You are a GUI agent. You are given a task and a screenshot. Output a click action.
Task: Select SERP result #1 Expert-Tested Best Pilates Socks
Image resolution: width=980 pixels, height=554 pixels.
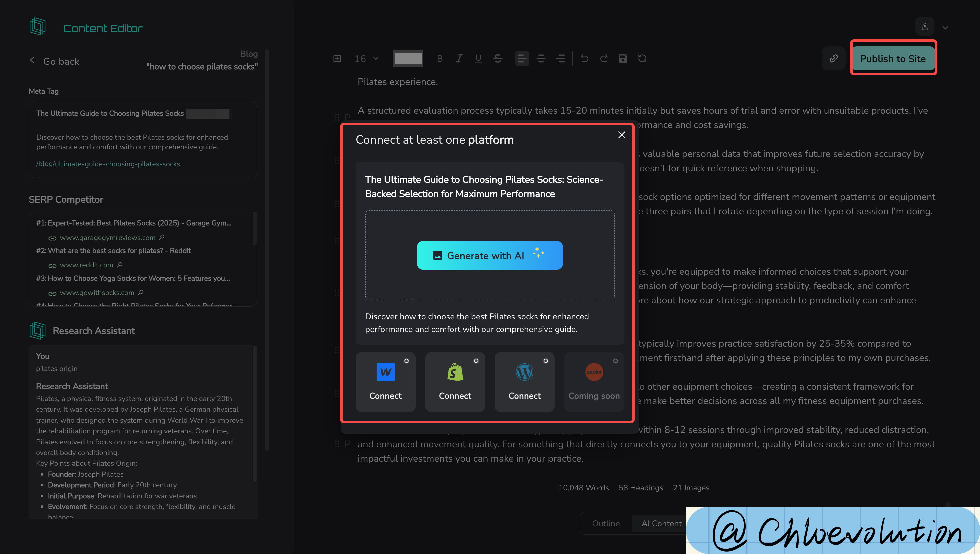point(134,223)
